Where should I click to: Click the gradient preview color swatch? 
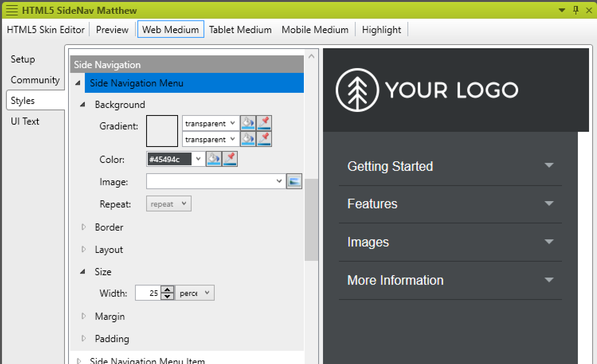(162, 131)
